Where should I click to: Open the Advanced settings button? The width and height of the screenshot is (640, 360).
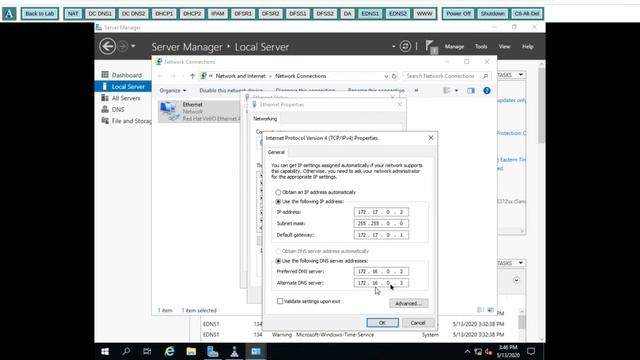[x=409, y=303]
